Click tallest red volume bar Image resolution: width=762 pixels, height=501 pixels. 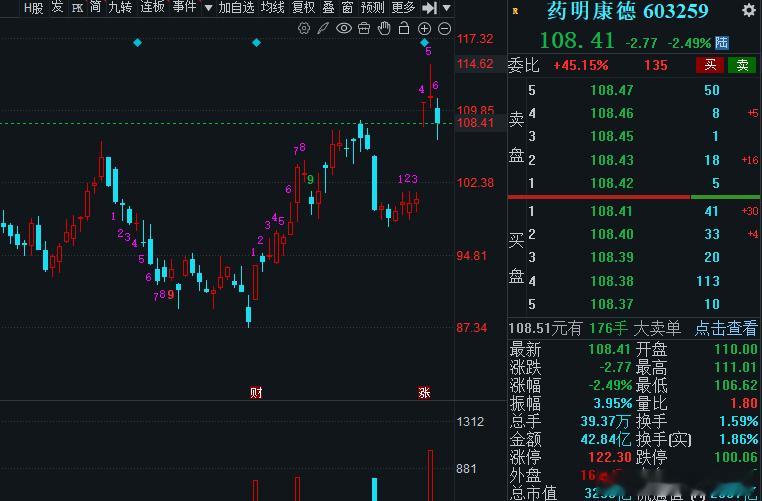[x=430, y=475]
